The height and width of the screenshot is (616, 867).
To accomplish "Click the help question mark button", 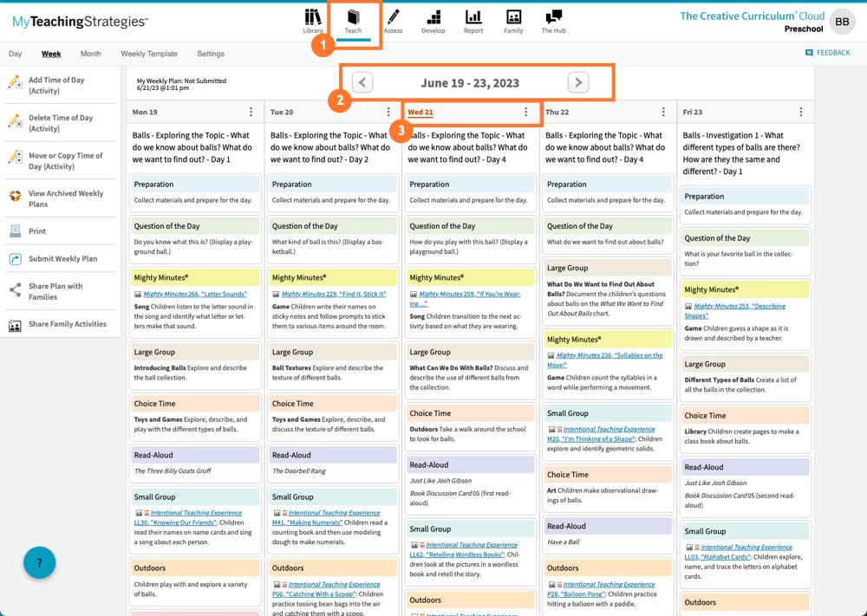I will [x=39, y=562].
